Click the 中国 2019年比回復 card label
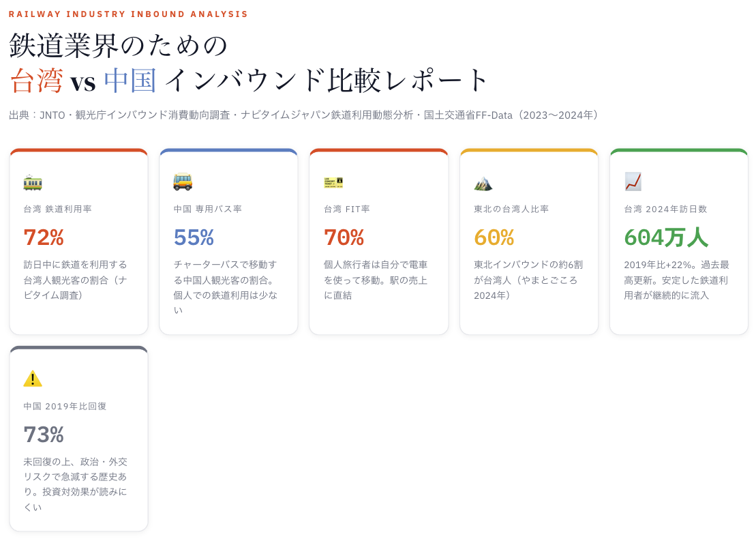This screenshot has width=756, height=539. pyautogui.click(x=65, y=407)
